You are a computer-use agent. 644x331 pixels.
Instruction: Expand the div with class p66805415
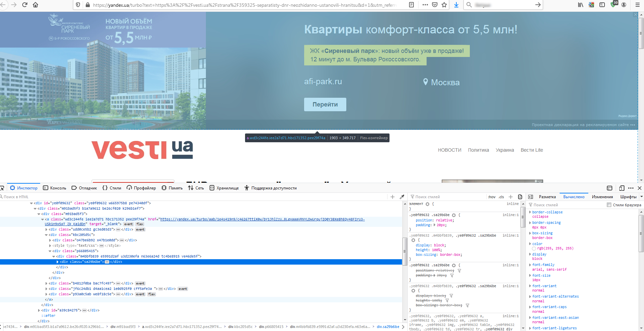coord(50,251)
